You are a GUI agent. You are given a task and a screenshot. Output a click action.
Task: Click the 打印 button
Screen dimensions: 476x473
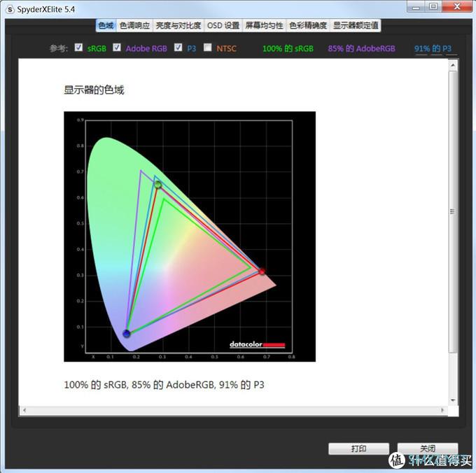pos(359,449)
